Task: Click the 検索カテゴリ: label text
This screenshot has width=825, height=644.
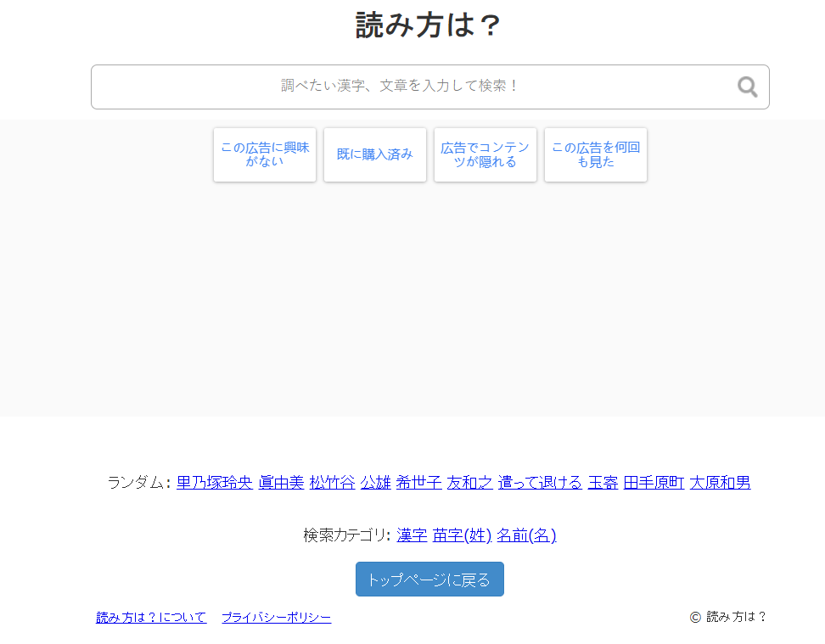Action: (347, 535)
